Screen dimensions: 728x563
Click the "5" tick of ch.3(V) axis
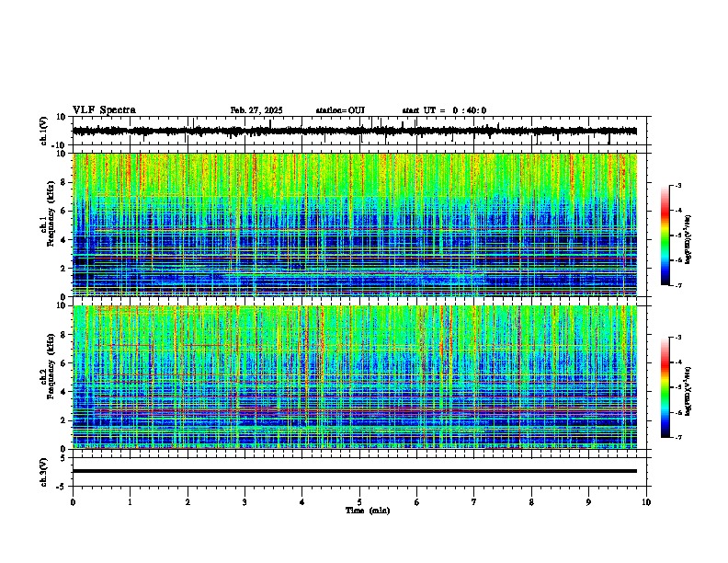[x=63, y=457]
